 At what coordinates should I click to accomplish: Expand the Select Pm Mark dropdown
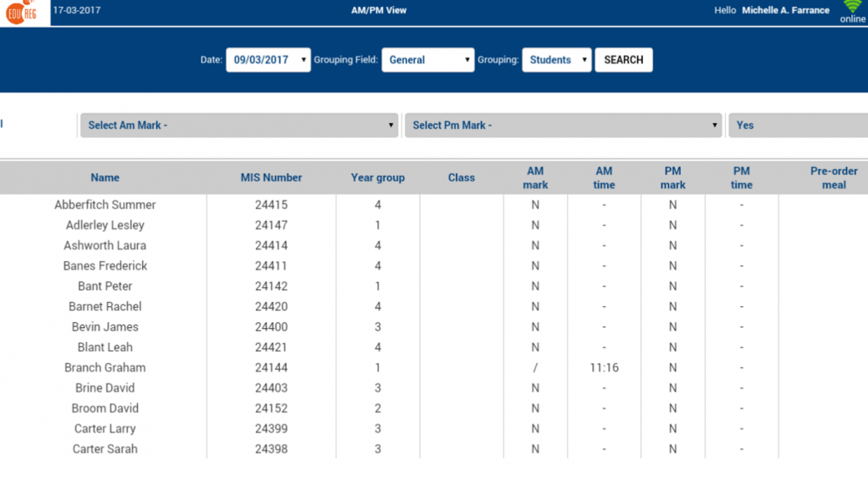pos(564,126)
